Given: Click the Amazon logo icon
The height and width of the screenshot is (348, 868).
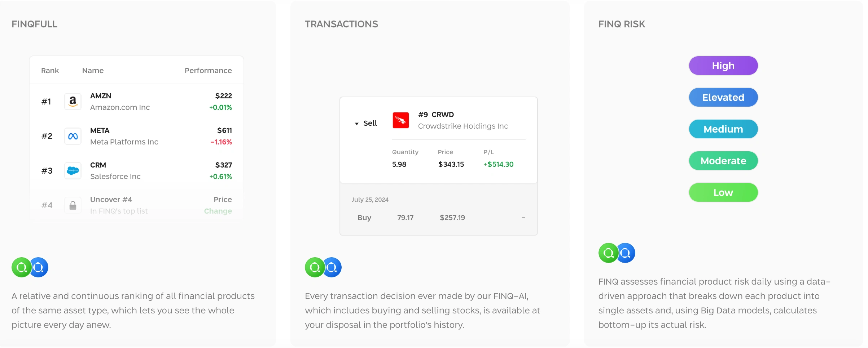Looking at the screenshot, I should point(73,102).
